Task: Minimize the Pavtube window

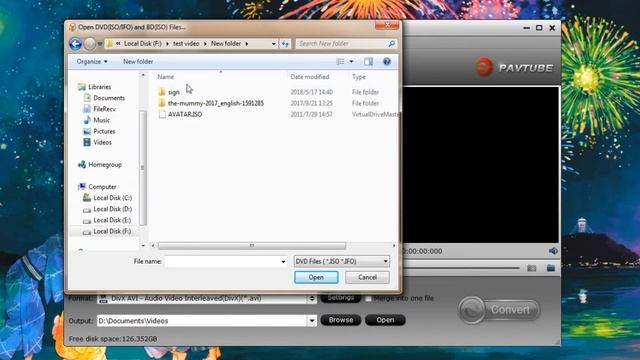Action: [x=527, y=28]
